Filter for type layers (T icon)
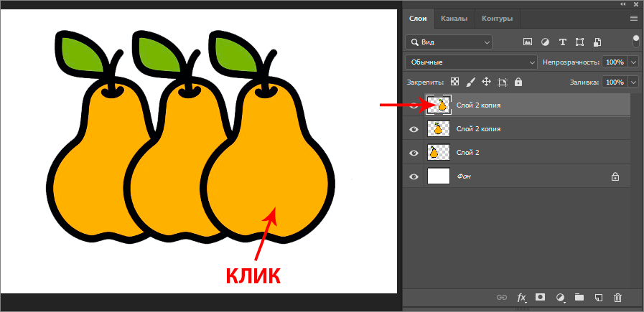 click(562, 42)
